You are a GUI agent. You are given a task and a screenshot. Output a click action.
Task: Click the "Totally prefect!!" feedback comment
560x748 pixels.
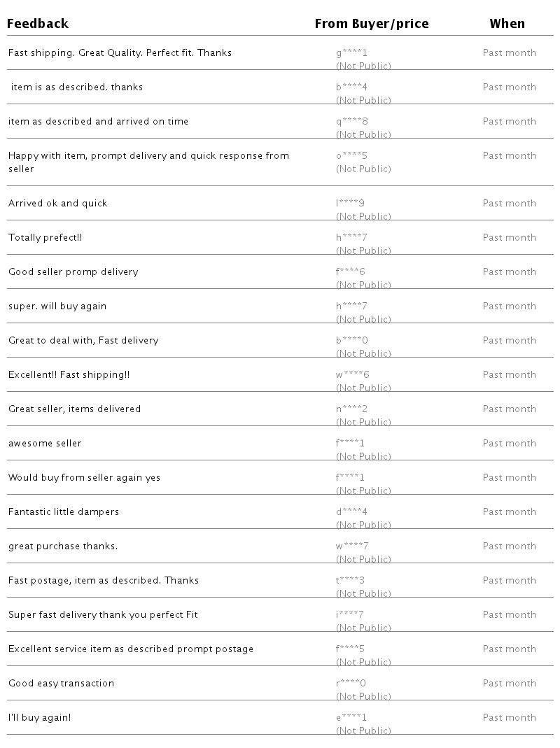(x=45, y=238)
